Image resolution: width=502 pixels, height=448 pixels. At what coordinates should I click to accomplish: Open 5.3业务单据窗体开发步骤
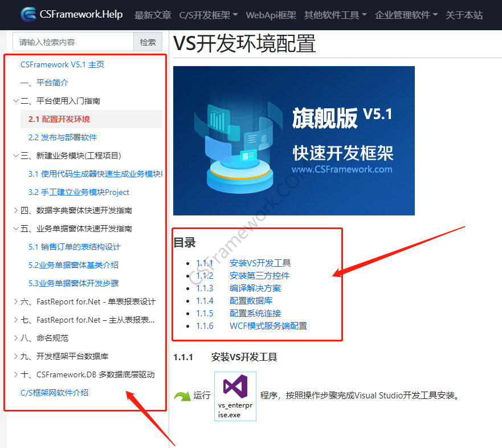click(74, 283)
